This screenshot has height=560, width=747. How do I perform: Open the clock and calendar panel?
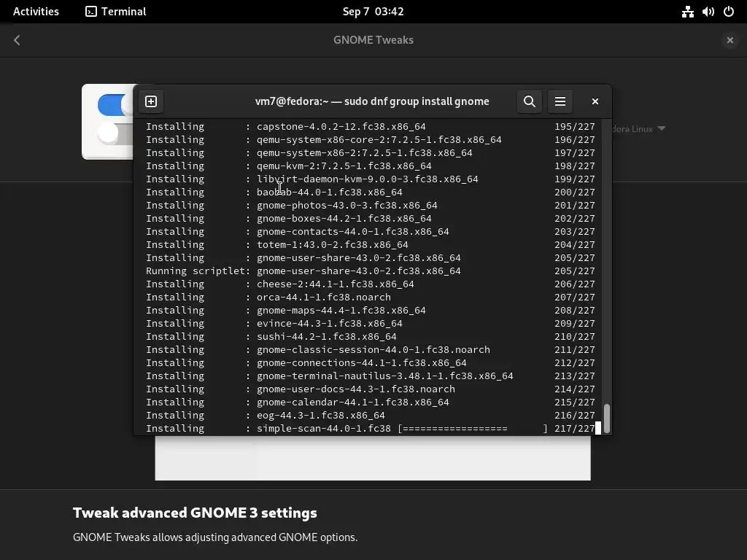pos(373,12)
